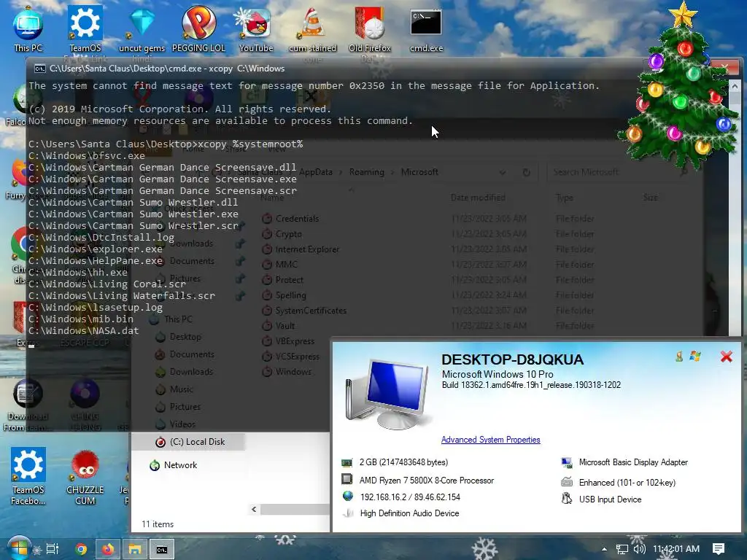Open the volume tray icon
This screenshot has height=560, width=747.
[639, 549]
